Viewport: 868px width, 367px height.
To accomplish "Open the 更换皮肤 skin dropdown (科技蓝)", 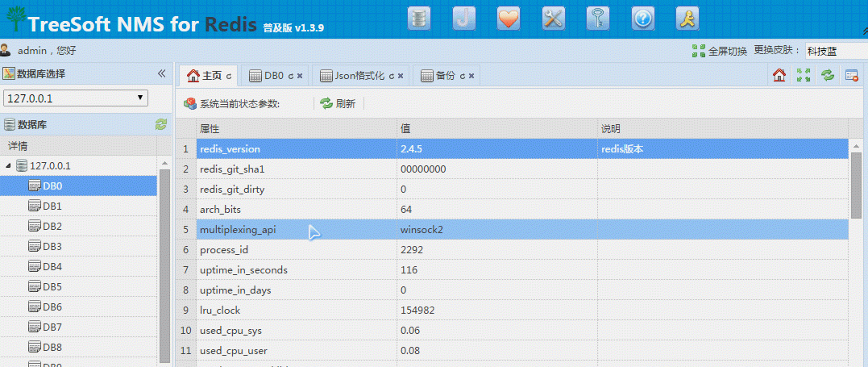I will coord(837,51).
